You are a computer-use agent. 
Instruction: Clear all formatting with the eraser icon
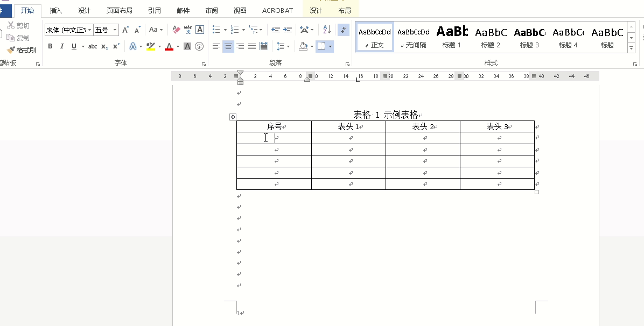click(x=176, y=30)
